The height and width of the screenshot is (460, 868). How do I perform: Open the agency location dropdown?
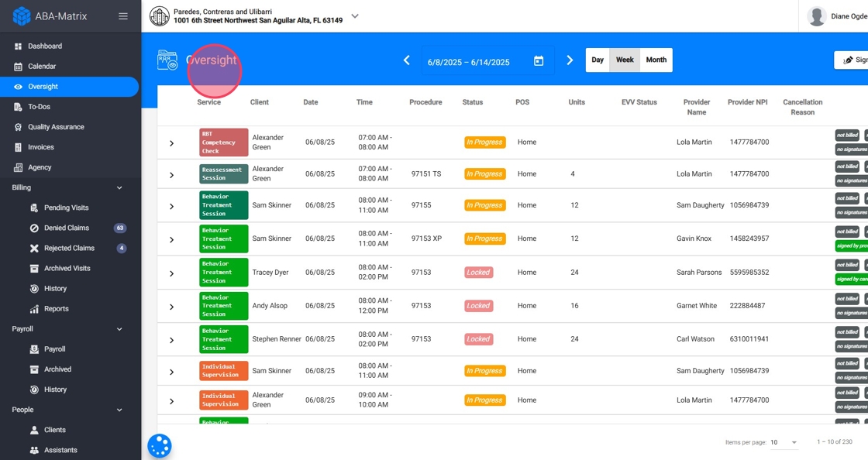[x=355, y=16]
